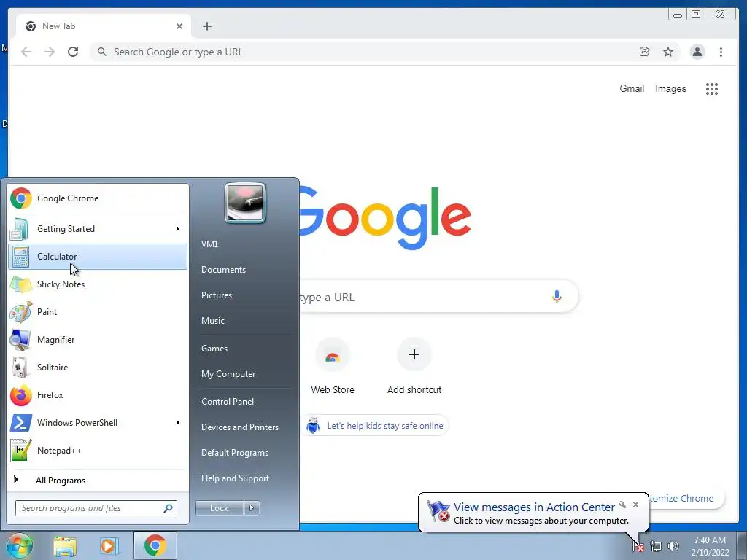Open Pictures from Start menu
The image size is (747, 560).
pyautogui.click(x=216, y=295)
